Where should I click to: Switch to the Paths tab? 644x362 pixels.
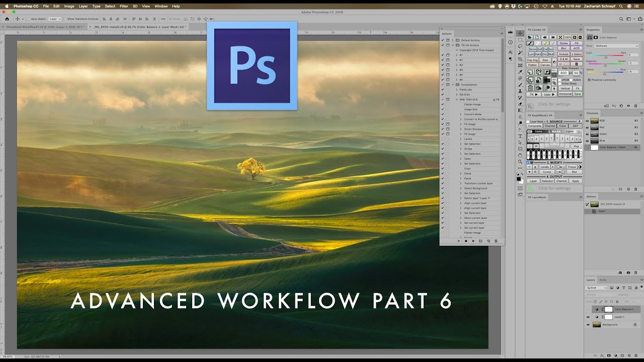(603, 280)
